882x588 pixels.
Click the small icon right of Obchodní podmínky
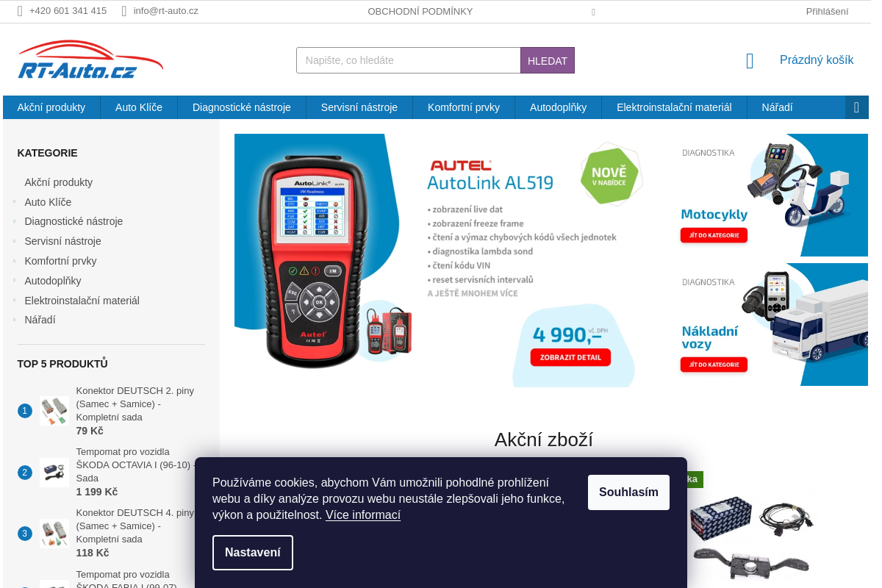[x=593, y=12]
